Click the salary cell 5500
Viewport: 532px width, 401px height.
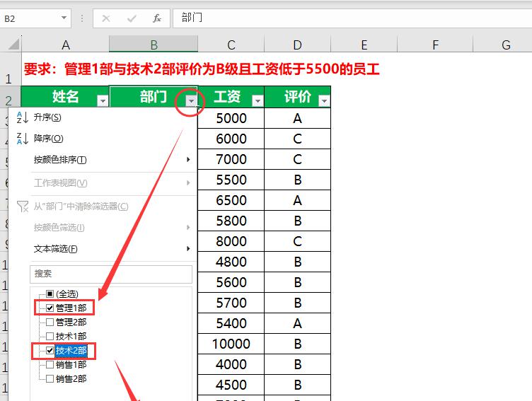pyautogui.click(x=231, y=180)
